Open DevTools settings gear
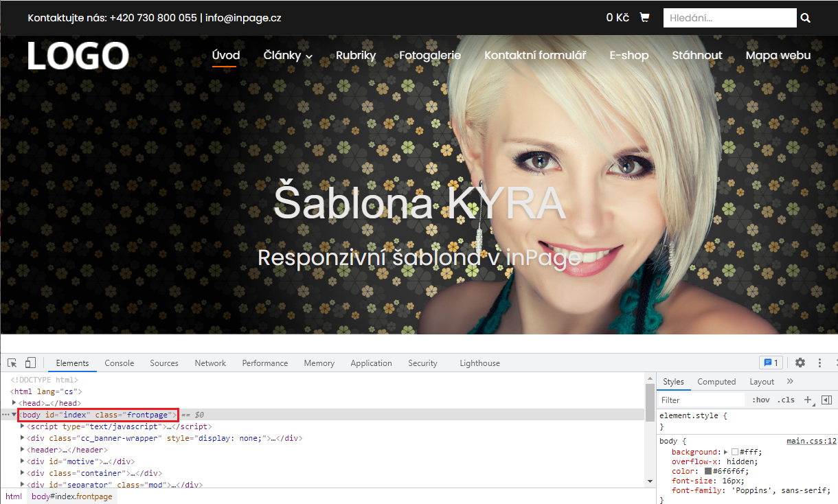 (800, 363)
